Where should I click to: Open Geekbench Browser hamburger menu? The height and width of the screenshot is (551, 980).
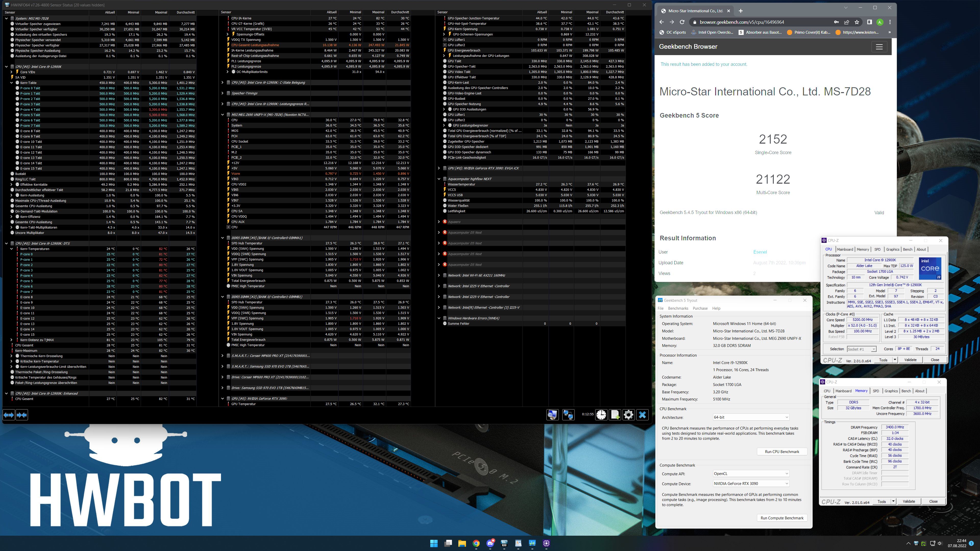tap(879, 47)
